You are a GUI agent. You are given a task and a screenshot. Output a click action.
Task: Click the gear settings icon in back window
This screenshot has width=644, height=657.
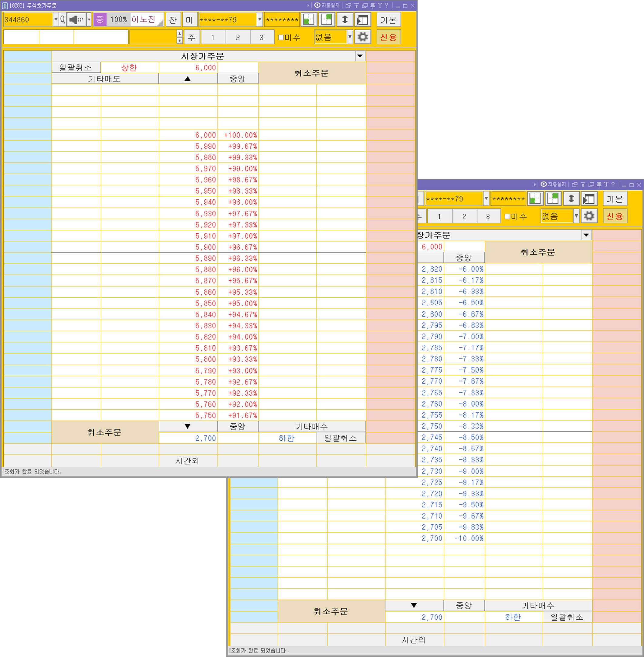tap(589, 216)
